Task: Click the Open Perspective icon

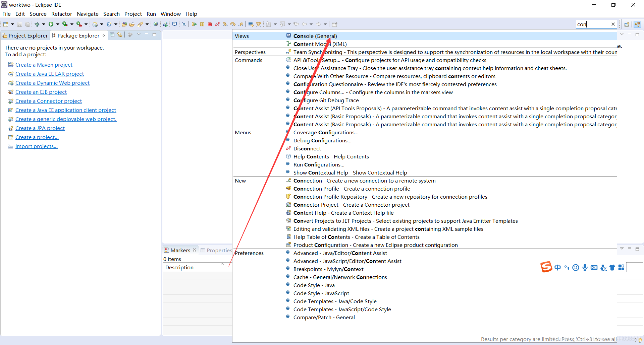Action: 627,24
